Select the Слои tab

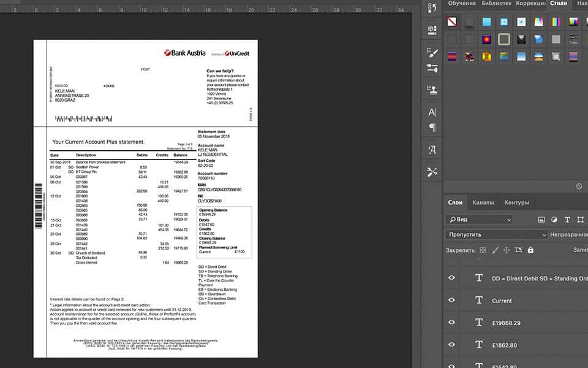coord(455,202)
